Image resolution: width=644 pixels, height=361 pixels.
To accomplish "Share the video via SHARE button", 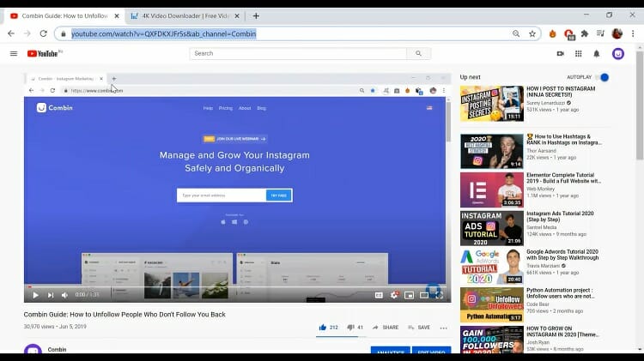I will (386, 328).
